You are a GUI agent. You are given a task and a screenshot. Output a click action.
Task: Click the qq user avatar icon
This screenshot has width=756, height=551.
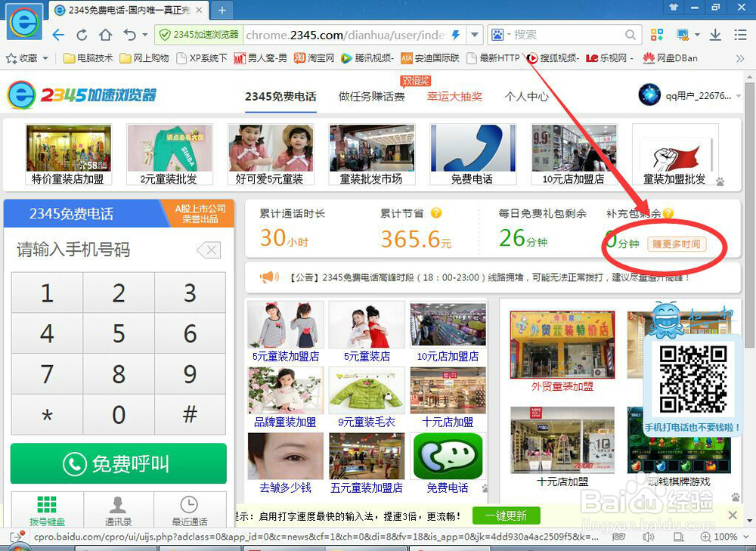coord(649,95)
